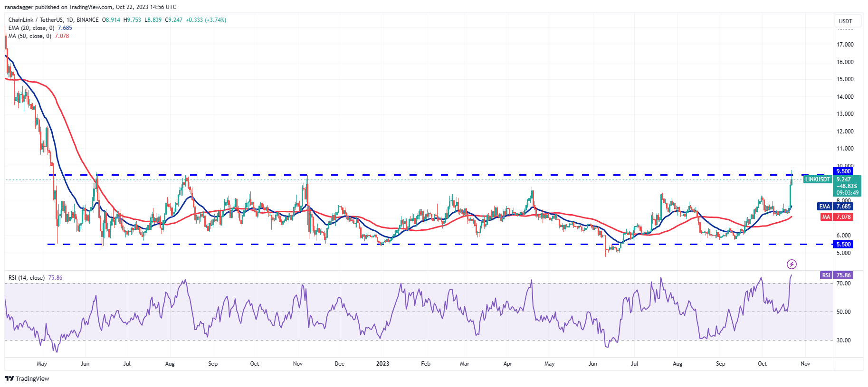Click the 2023 label on time axis
Viewport: 868px width, 387px height.
click(382, 364)
